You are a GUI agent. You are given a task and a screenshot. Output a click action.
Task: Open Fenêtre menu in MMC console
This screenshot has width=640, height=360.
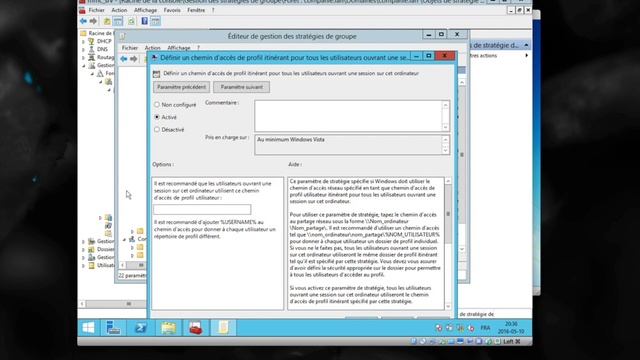click(196, 10)
